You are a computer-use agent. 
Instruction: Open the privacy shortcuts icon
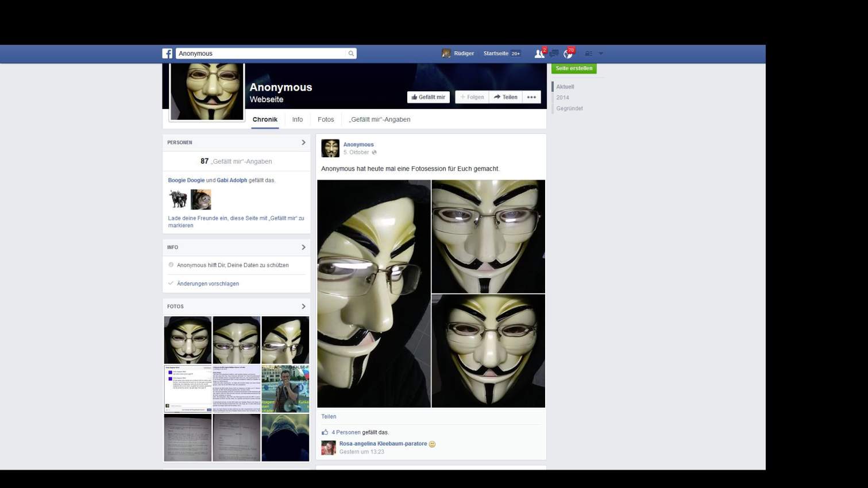tap(588, 53)
